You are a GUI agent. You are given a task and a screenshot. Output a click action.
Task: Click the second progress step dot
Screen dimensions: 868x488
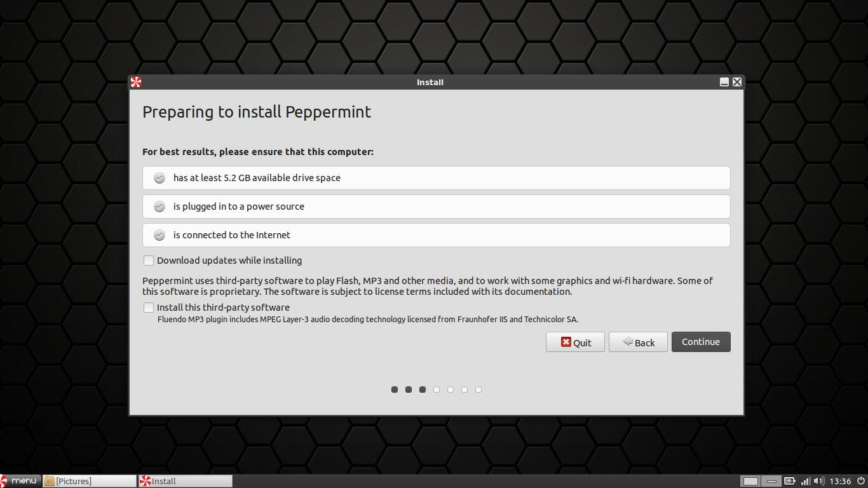tap(409, 390)
